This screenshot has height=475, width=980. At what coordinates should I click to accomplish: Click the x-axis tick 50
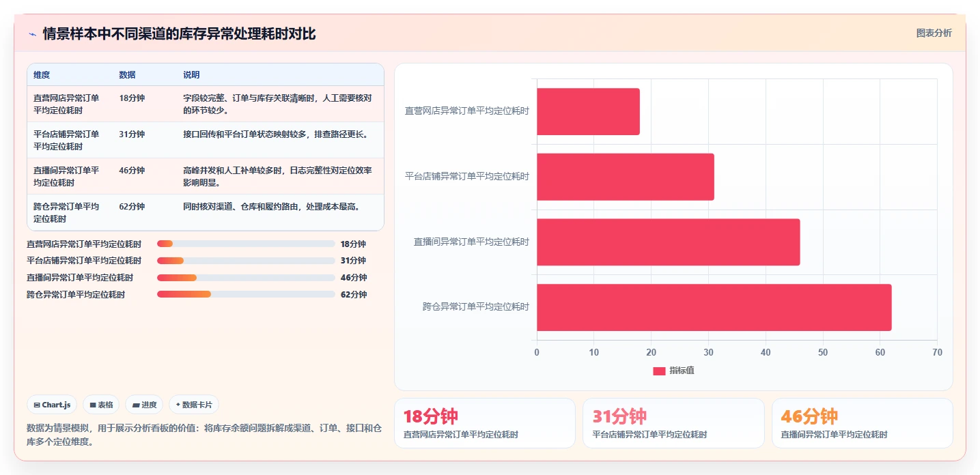pos(823,353)
